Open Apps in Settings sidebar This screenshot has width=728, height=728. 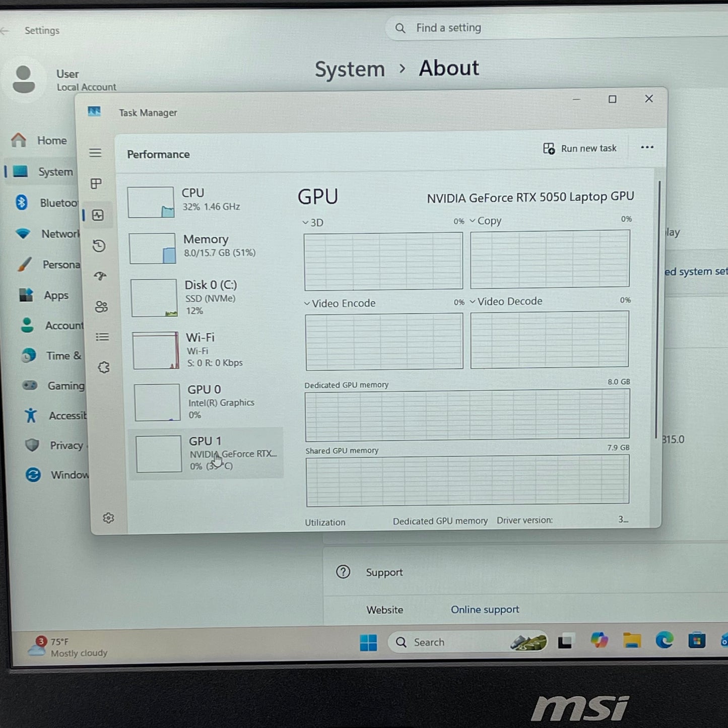[43, 295]
